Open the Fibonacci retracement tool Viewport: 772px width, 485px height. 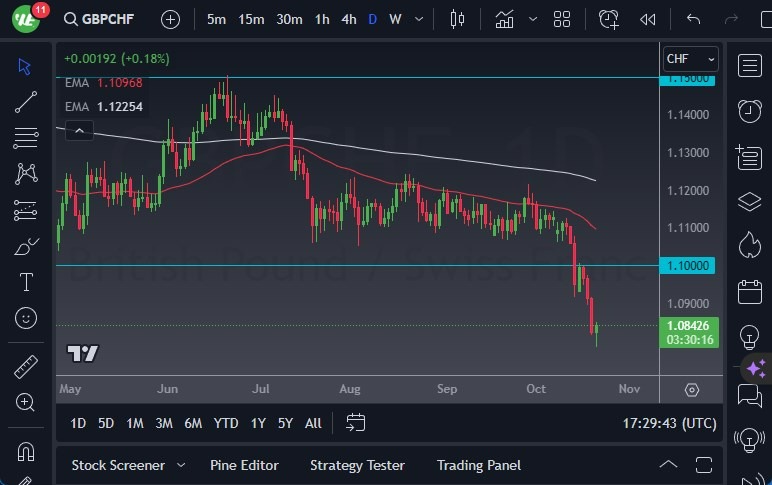coord(26,138)
